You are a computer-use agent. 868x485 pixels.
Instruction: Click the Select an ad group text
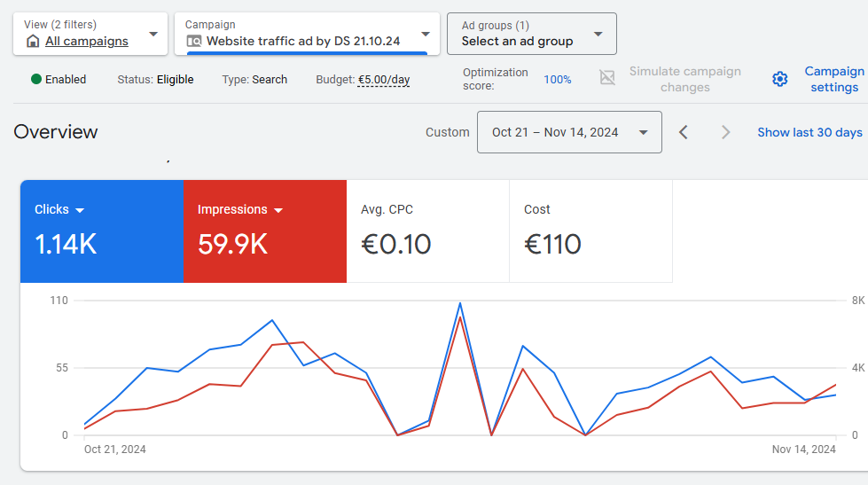pyautogui.click(x=517, y=41)
